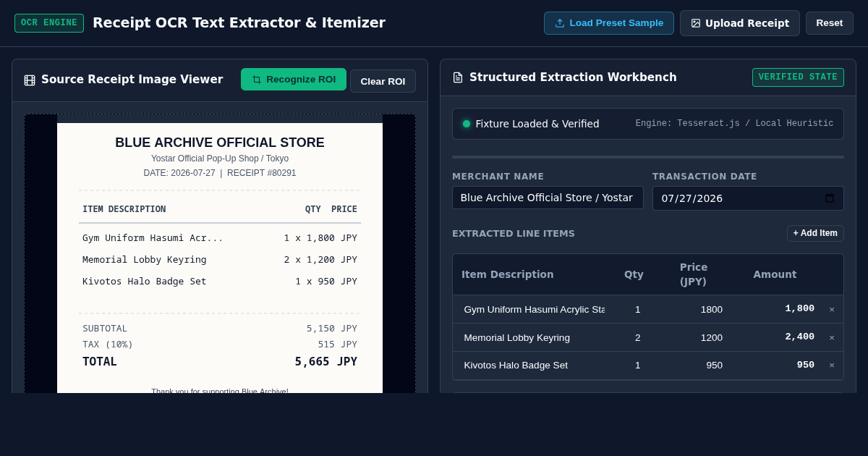
Task: Click the SUBTOTAL 5,150 JPY value on receipt
Action: tap(332, 328)
